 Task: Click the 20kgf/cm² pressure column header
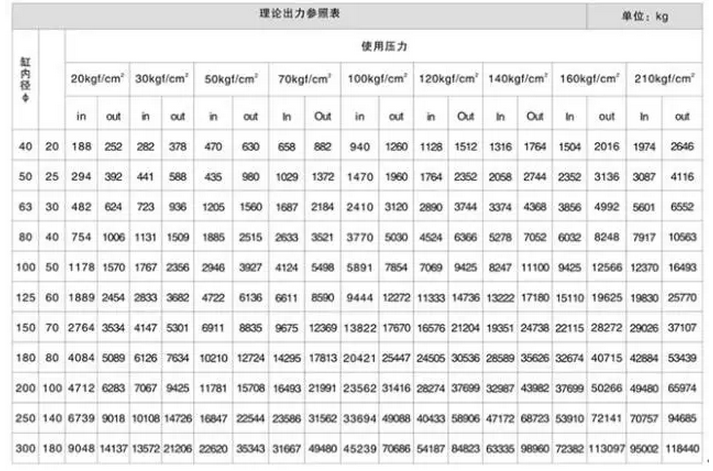pos(97,80)
